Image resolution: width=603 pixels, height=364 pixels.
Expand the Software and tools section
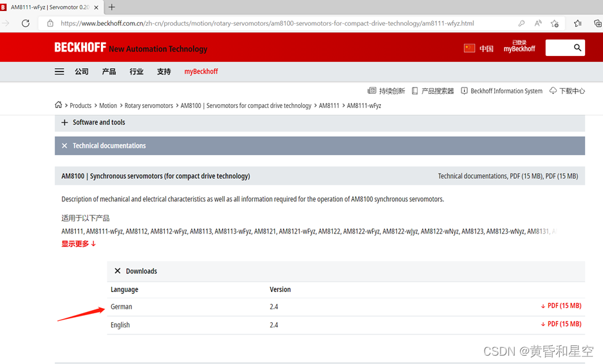click(320, 122)
